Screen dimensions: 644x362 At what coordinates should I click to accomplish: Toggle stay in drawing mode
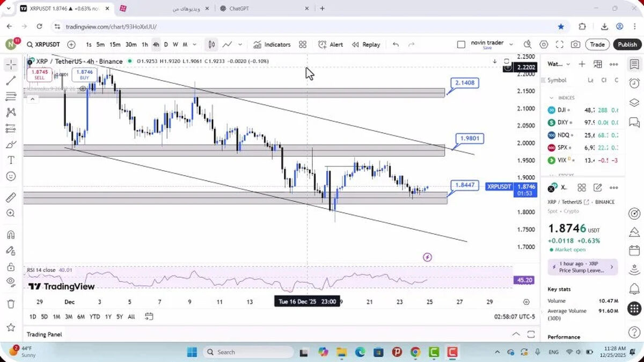click(x=11, y=250)
